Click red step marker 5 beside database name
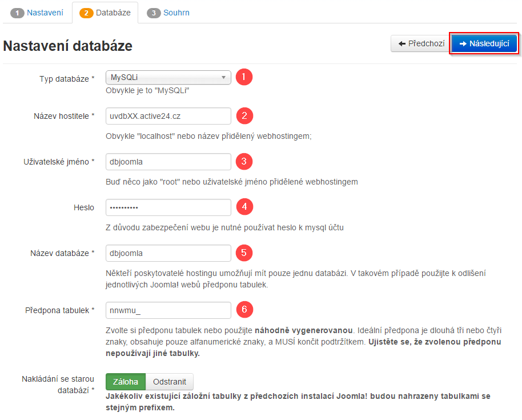Screen dimensions: 522x420 click(244, 253)
